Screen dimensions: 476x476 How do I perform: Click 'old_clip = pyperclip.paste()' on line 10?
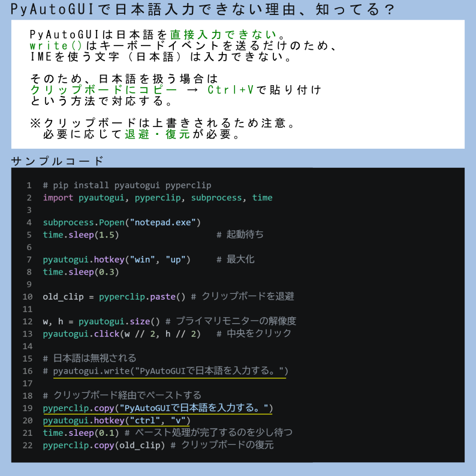(x=114, y=297)
